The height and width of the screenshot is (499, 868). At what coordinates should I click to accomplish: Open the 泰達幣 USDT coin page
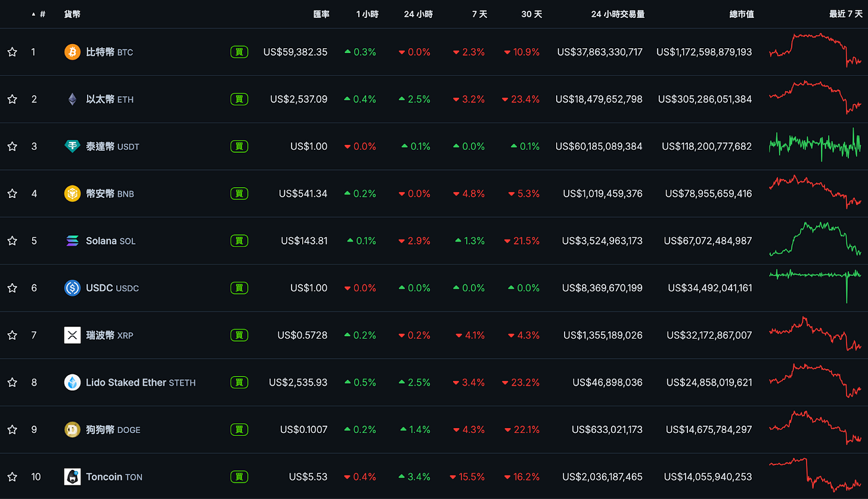tap(113, 146)
